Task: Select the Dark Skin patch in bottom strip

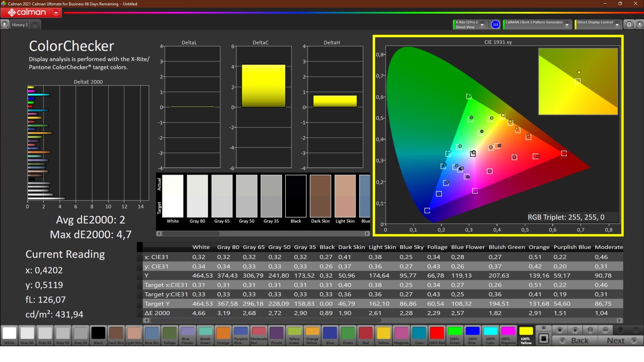Action: coord(116,335)
